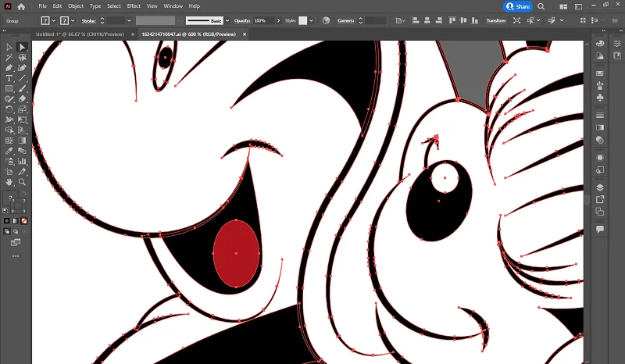Click the Fill box in toolbar
Image resolution: width=625 pixels, height=364 pixels.
click(10, 198)
